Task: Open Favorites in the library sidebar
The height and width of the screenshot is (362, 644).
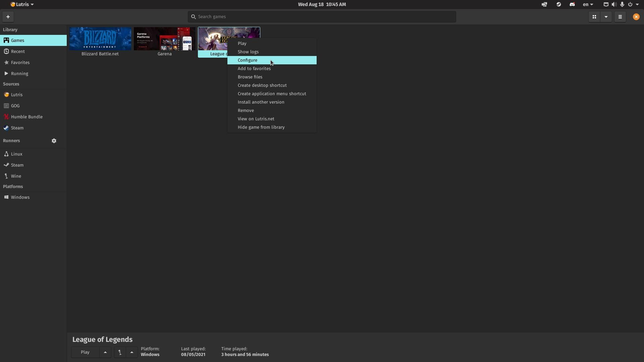Action: [20, 63]
